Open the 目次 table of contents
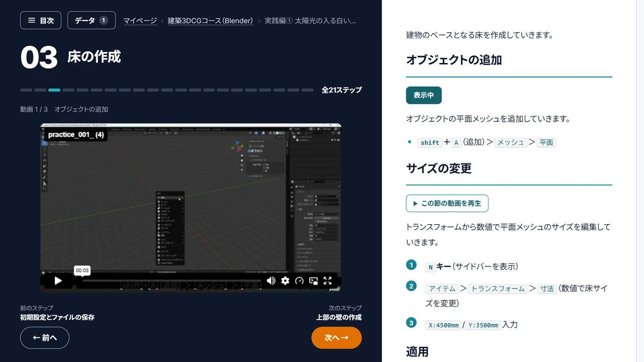644x362 pixels. [x=40, y=20]
